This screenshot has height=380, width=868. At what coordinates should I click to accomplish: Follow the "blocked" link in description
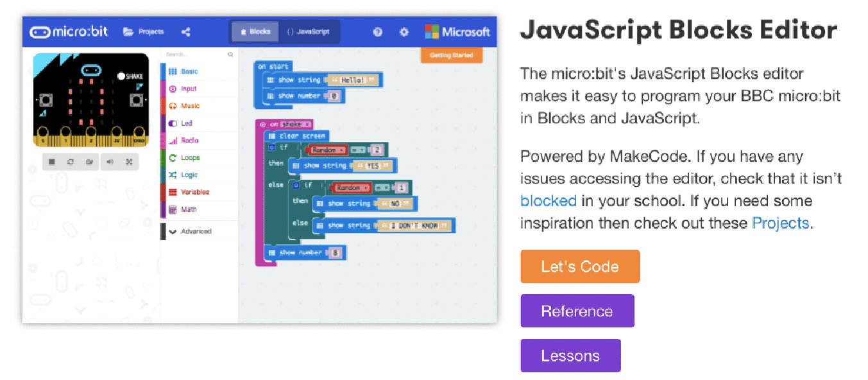pyautogui.click(x=549, y=201)
